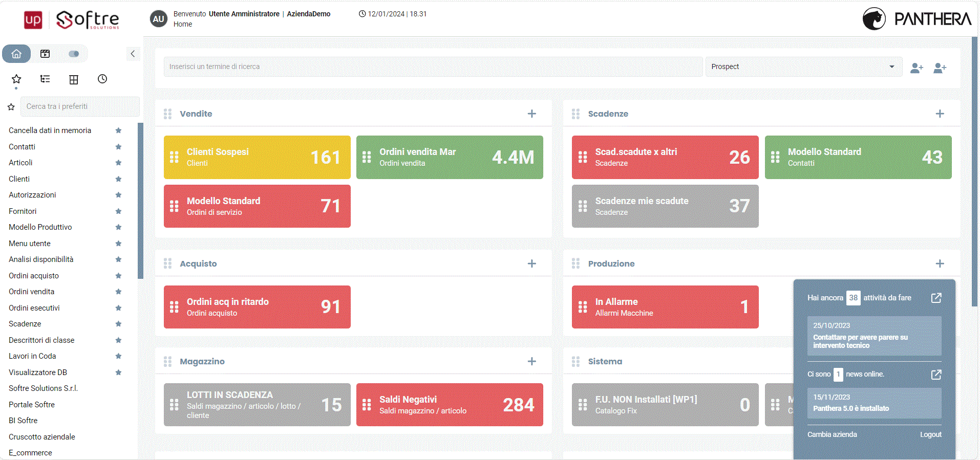The height and width of the screenshot is (460, 980).
Task: Switch to the grid layout icon
Action: tap(74, 79)
